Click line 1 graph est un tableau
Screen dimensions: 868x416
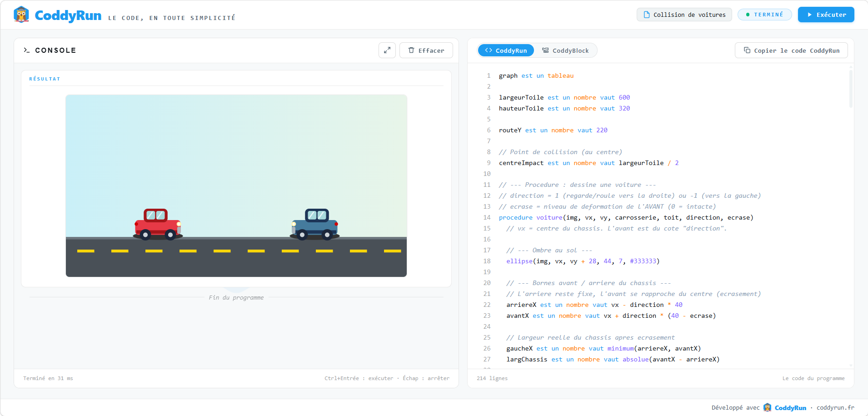pos(536,76)
